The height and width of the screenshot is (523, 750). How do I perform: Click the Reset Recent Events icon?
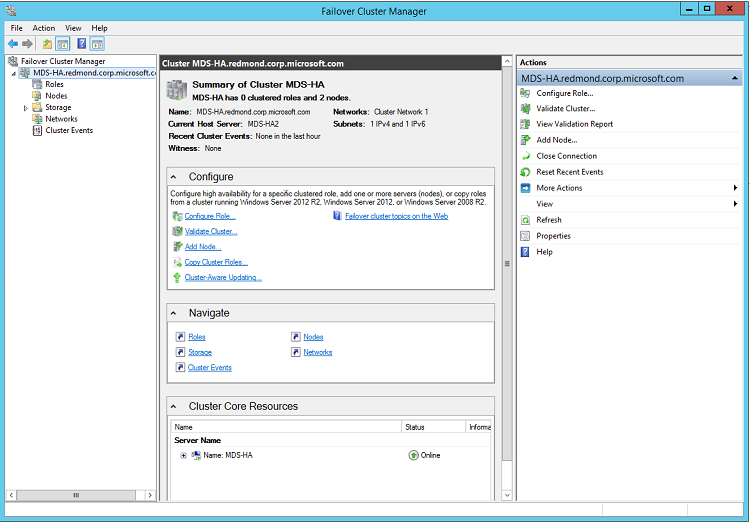525,172
